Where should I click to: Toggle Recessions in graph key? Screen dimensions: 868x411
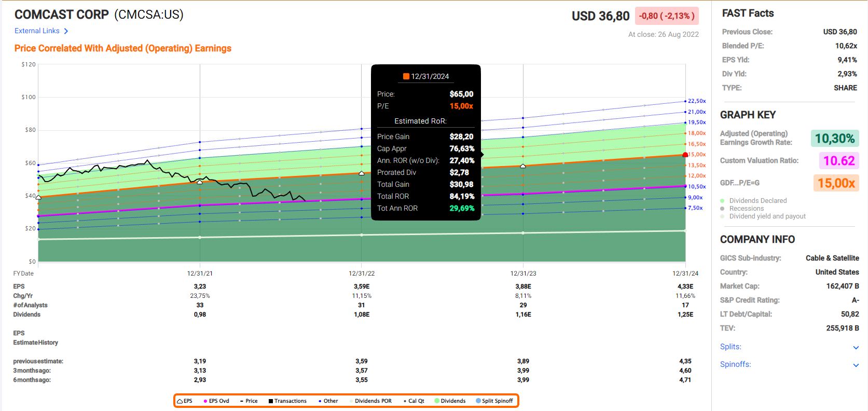722,209
